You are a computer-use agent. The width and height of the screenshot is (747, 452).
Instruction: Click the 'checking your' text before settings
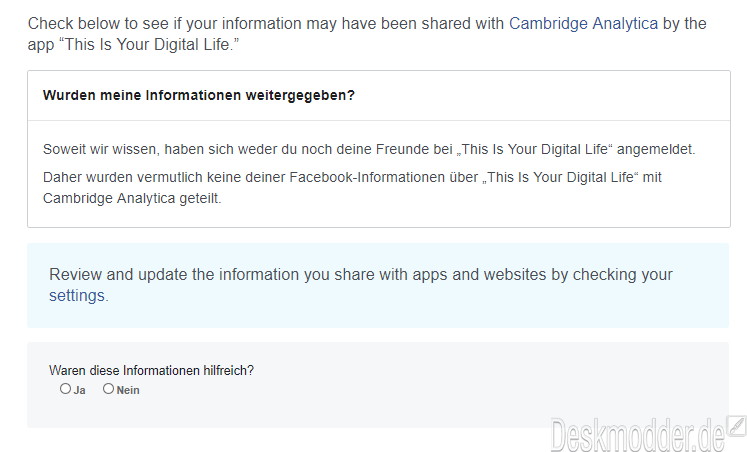click(x=622, y=275)
